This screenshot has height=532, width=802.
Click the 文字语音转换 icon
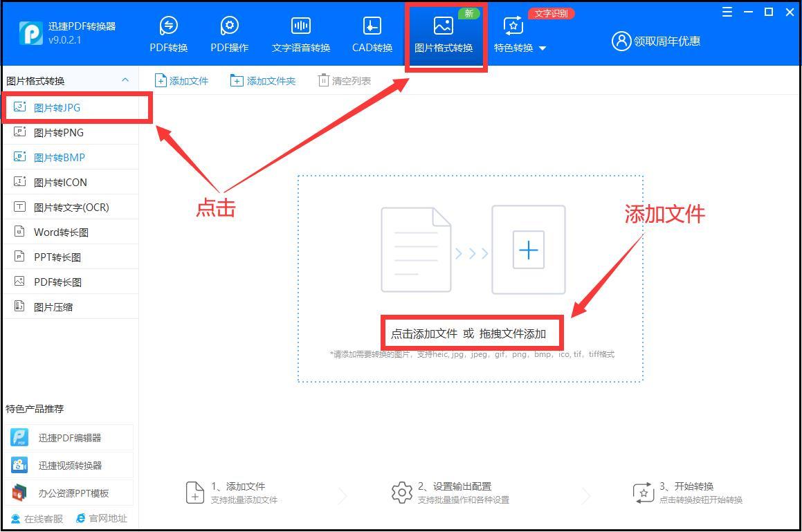click(300, 31)
